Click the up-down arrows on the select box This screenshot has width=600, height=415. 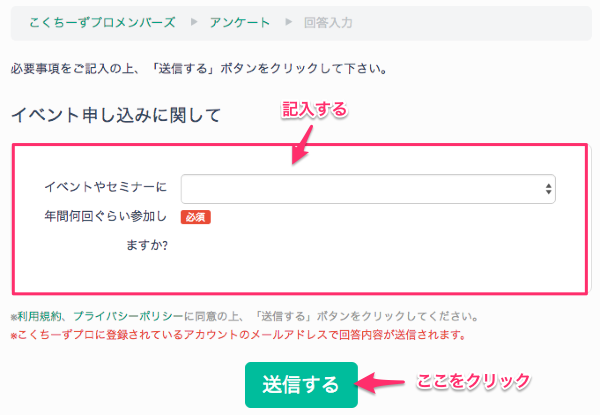[549, 188]
